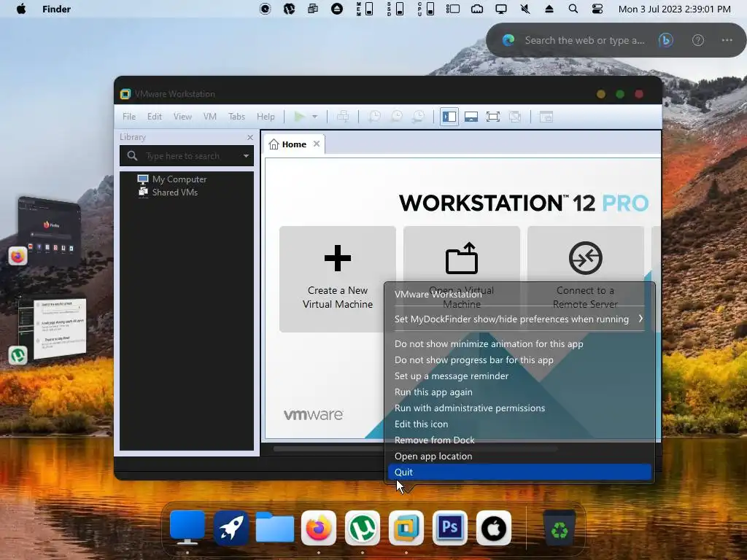
Task: Click VMware Workstation icon in Dock
Action: click(406, 528)
